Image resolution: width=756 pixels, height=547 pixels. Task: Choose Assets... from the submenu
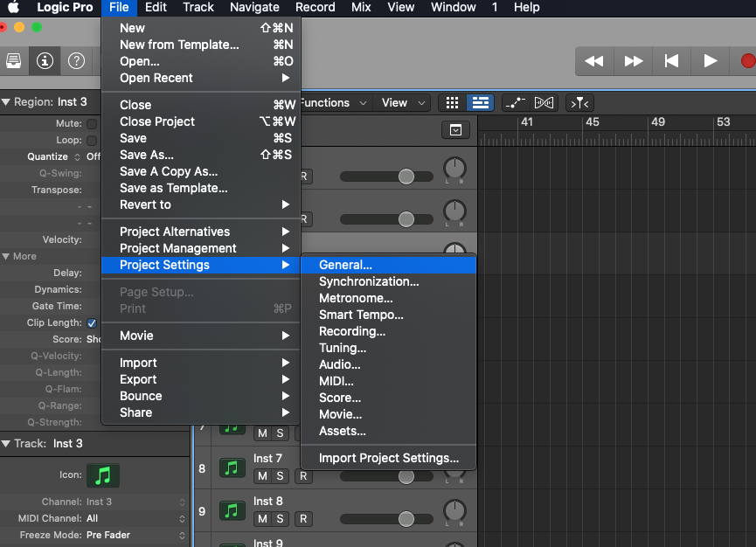coord(388,432)
